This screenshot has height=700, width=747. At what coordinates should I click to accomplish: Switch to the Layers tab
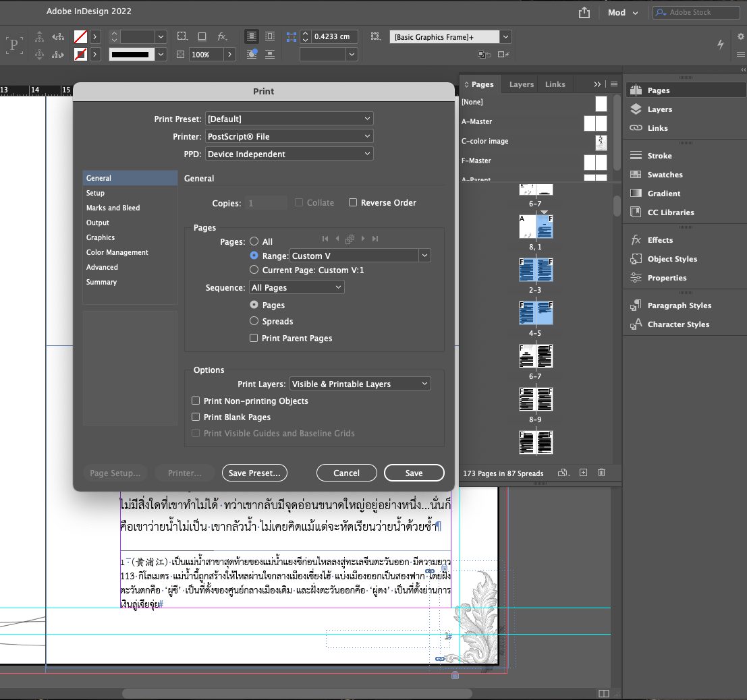coord(521,84)
